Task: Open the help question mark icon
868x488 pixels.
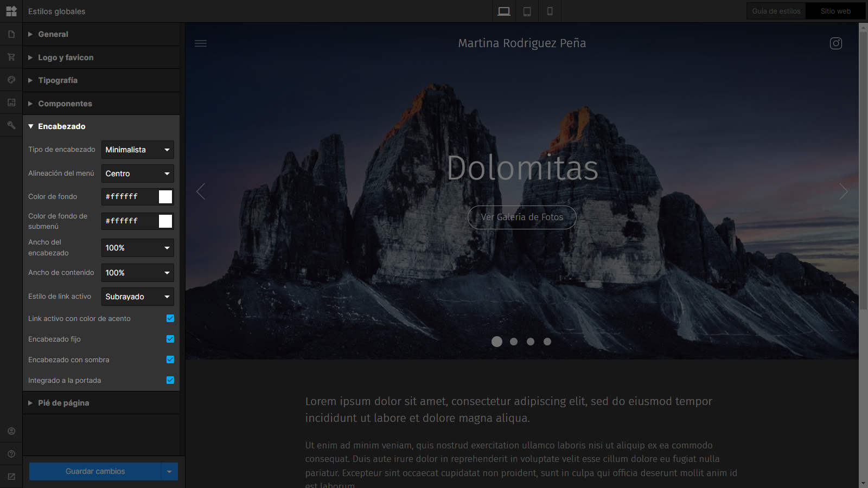Action: tap(11, 454)
